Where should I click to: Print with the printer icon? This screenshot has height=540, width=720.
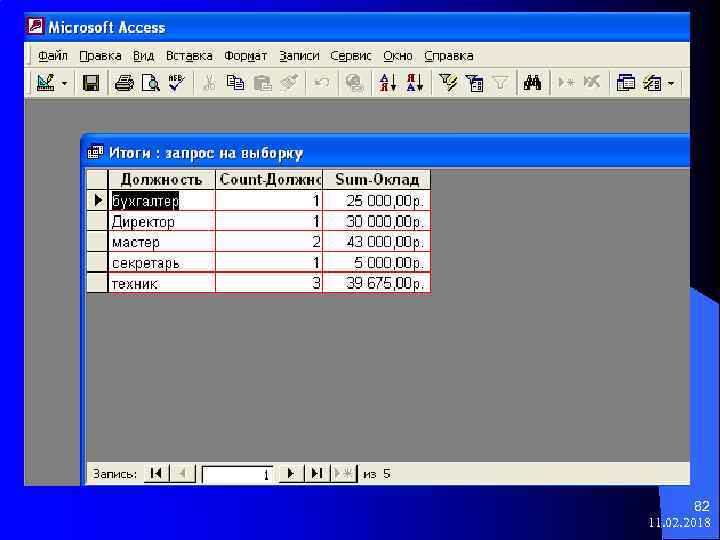(x=124, y=83)
